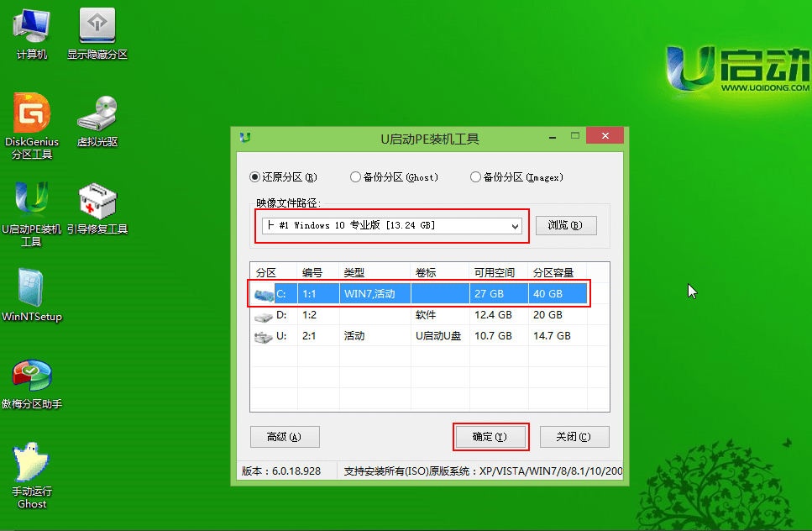This screenshot has height=531, width=812.
Task: Open the 显示隐藏分区 desktop icon
Action: coord(97,33)
